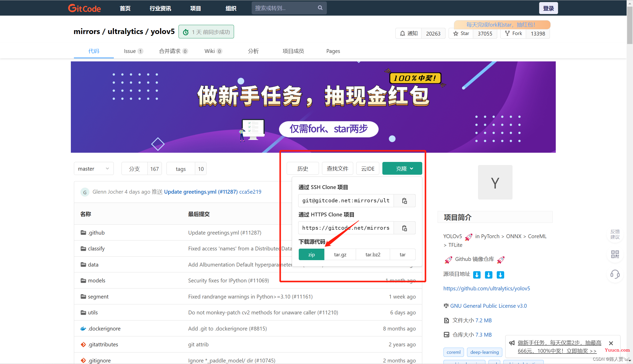Click the .github folder icon

tap(83, 233)
